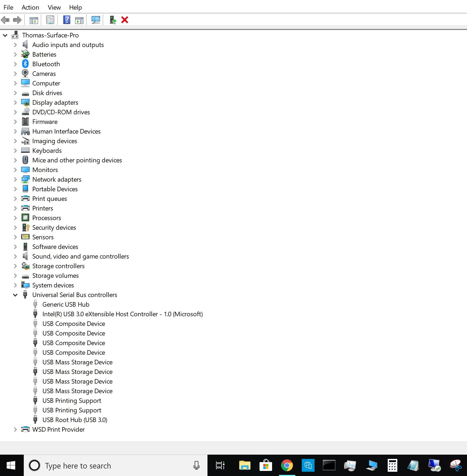Click the Forward arrow toolbar icon
The image size is (467, 476).
[x=17, y=20]
